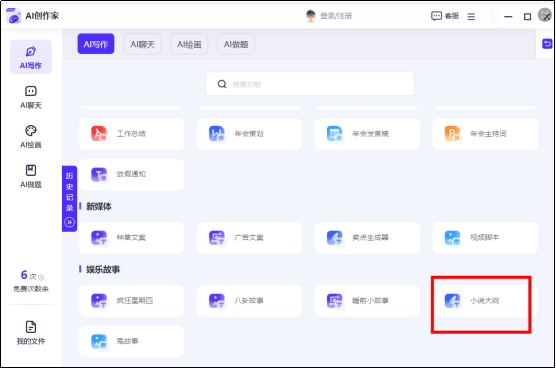Open the 工作总结 writing template icon

click(99, 134)
